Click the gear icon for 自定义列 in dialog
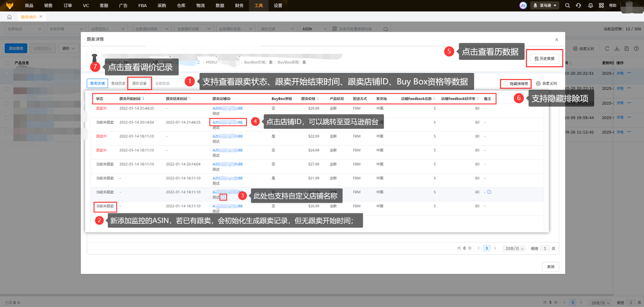Viewport: 644px width, 307px height. pos(538,84)
